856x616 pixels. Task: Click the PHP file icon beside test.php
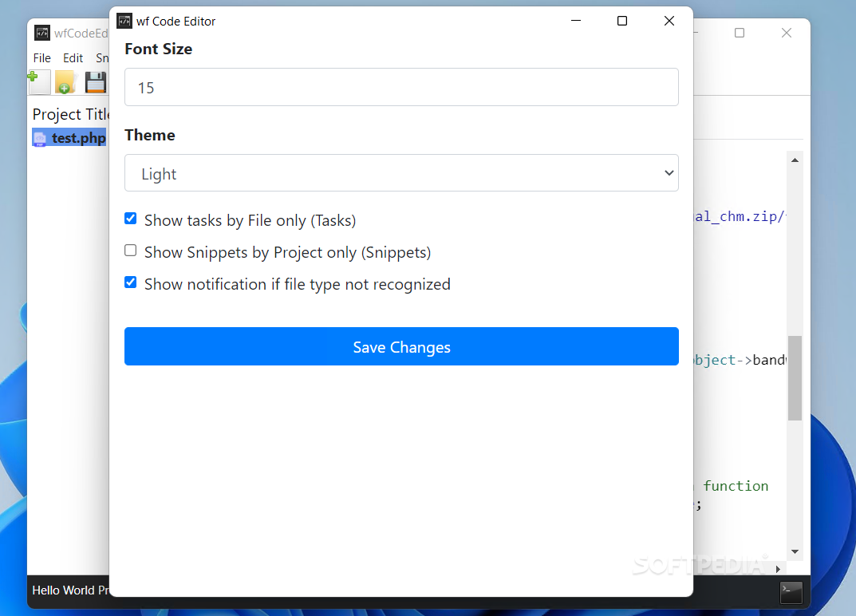(x=40, y=138)
